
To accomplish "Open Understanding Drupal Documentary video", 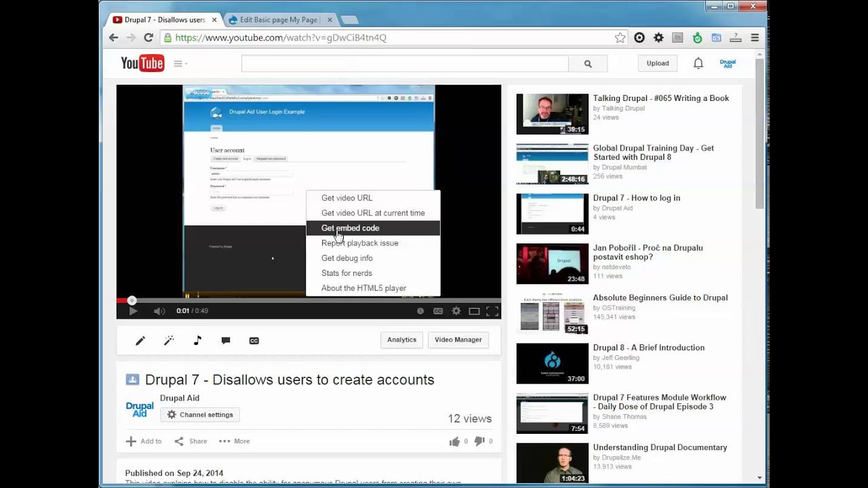I will click(x=660, y=447).
